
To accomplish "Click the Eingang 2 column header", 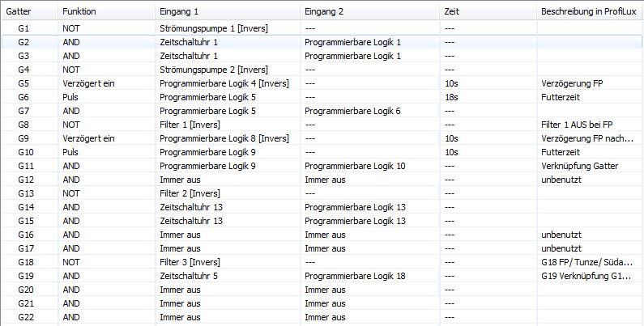I will pyautogui.click(x=324, y=12).
